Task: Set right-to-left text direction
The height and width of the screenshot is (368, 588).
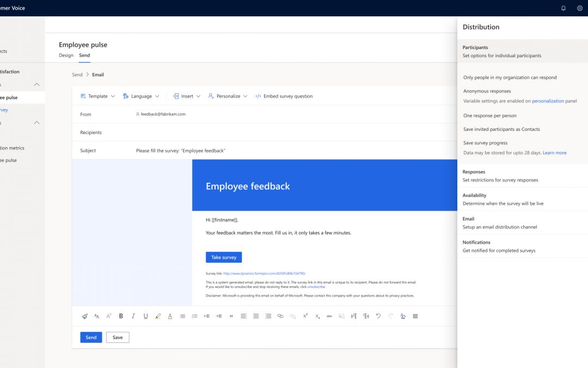Action: 366,316
